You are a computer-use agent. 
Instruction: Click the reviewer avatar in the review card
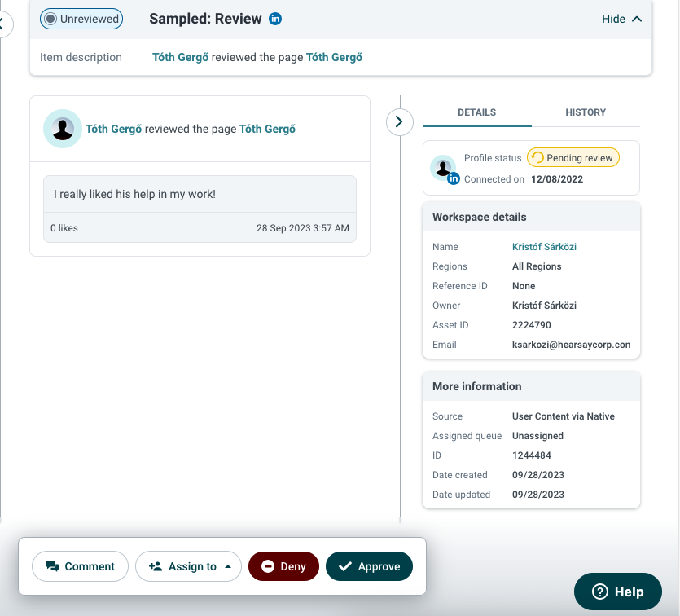click(63, 129)
